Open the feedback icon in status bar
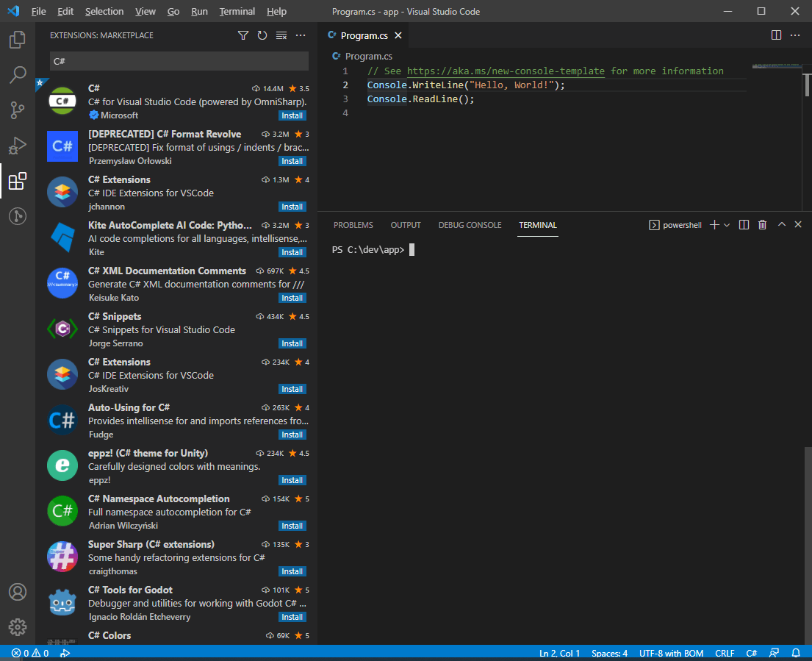The width and height of the screenshot is (812, 661). (775, 653)
